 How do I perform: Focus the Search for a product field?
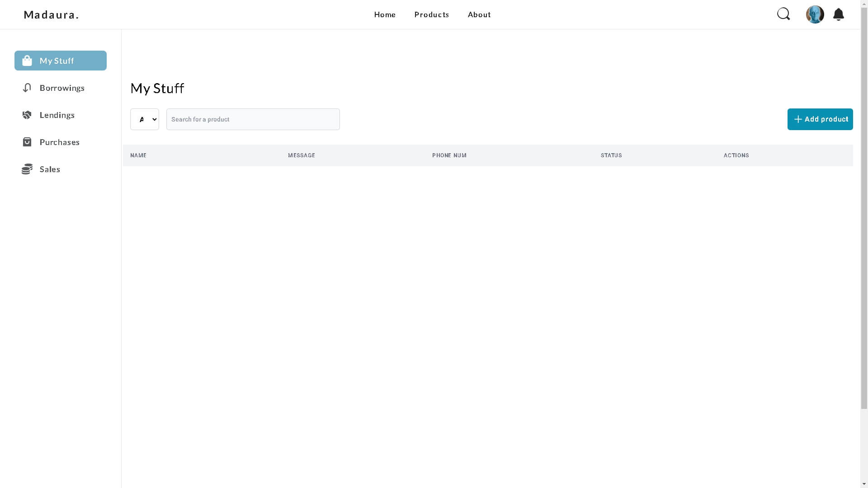(253, 119)
